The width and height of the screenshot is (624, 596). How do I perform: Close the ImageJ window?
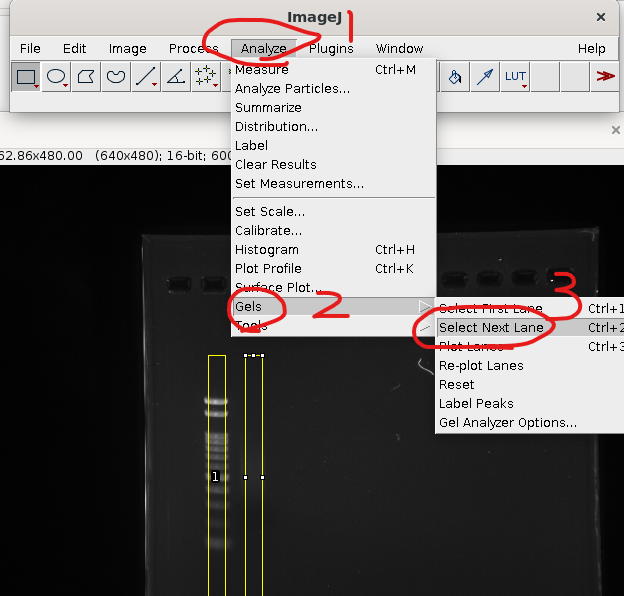pyautogui.click(x=601, y=17)
